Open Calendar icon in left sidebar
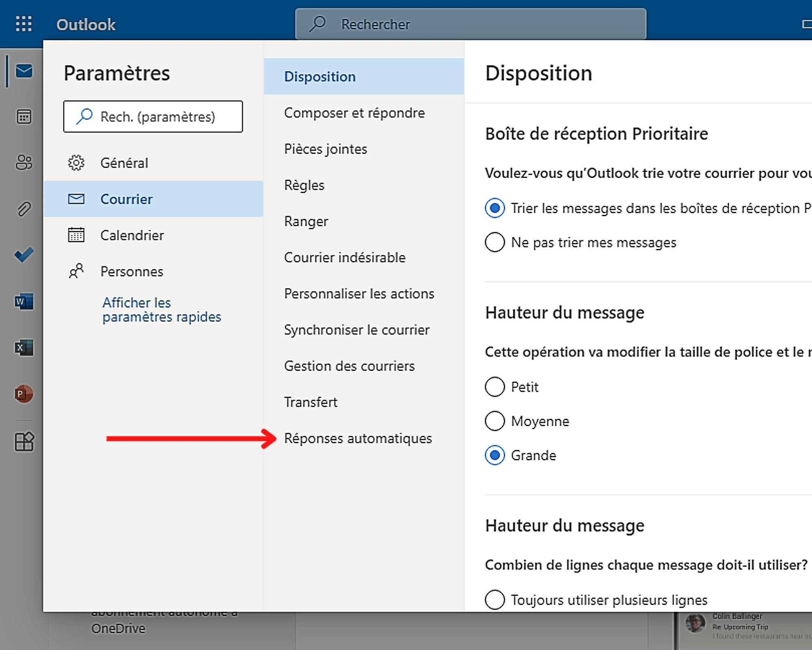 (24, 117)
